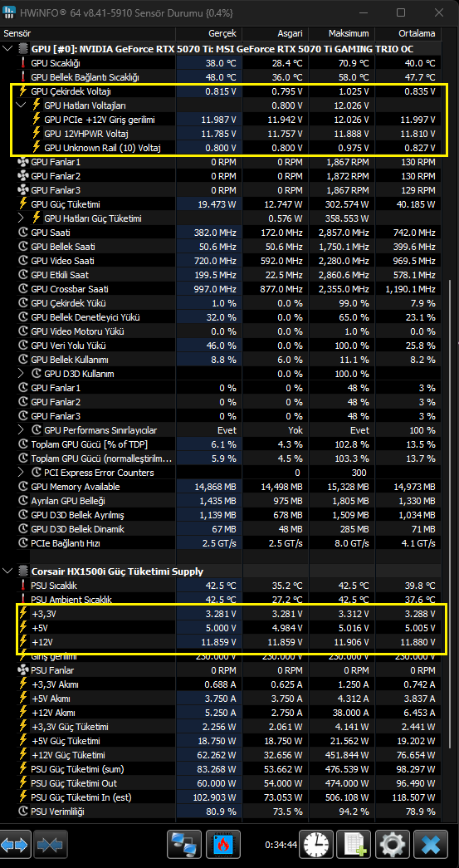Select the GPU Video Motoru Yükü row
This screenshot has height=868, width=459.
click(221, 331)
